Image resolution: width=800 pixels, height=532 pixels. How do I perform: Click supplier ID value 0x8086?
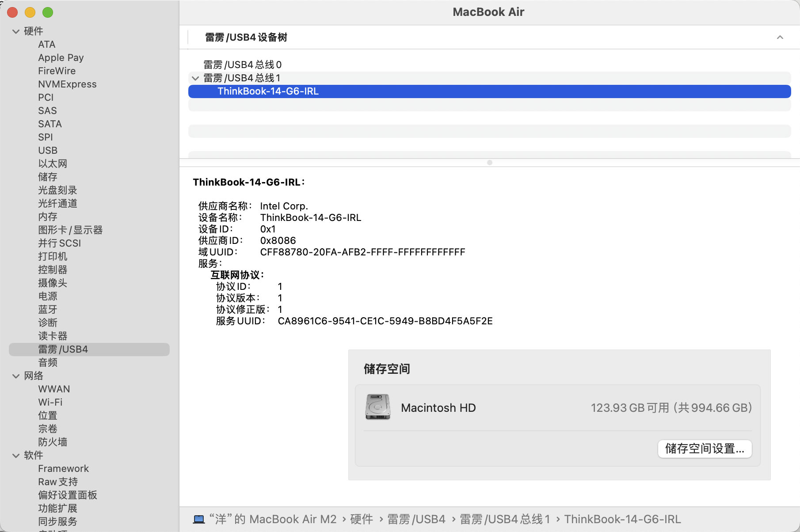click(x=278, y=241)
